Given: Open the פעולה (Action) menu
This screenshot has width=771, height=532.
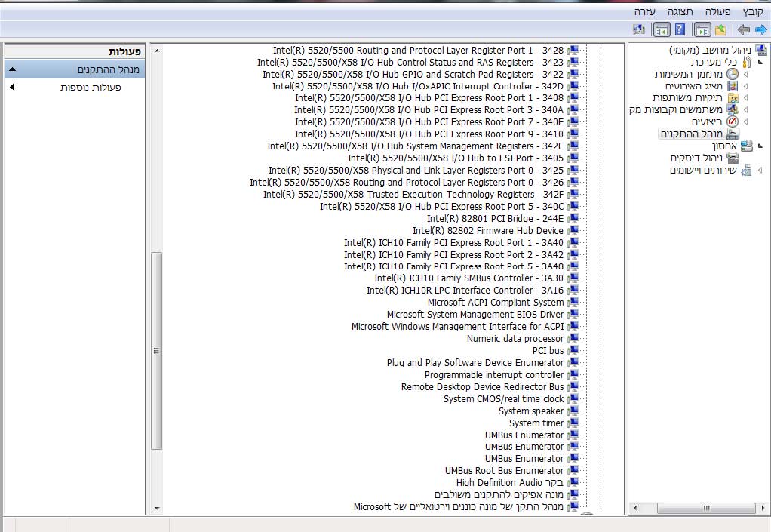Looking at the screenshot, I should (x=718, y=12).
